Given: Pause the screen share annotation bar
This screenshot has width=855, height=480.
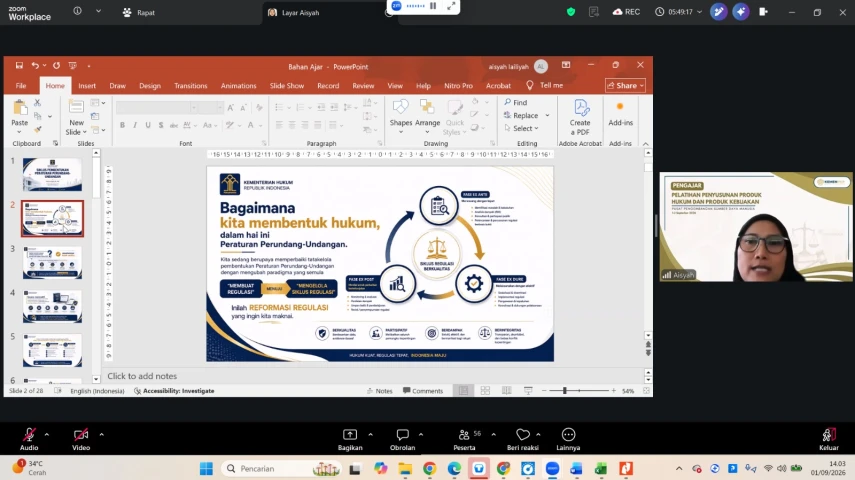Looking at the screenshot, I should pos(433,5).
